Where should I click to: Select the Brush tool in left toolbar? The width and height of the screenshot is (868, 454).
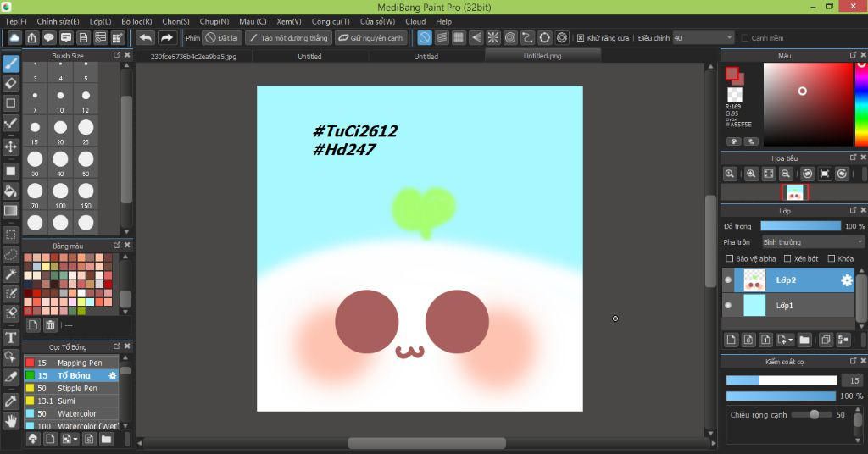[x=11, y=64]
